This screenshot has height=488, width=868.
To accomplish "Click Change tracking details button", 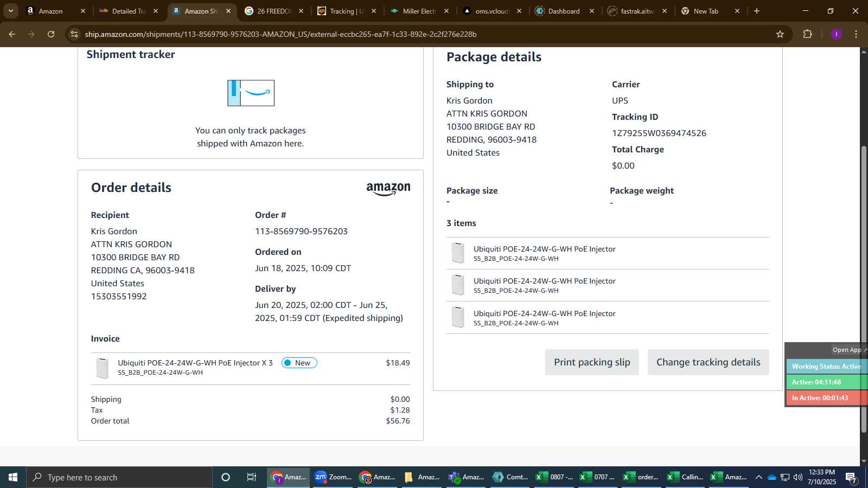I will 709,362.
